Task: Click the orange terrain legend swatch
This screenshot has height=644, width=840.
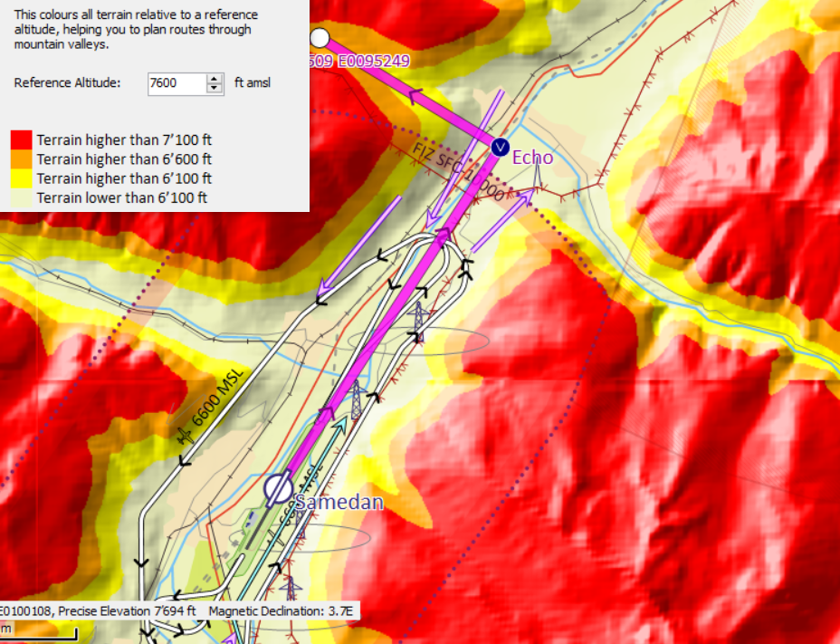Action: 21,159
